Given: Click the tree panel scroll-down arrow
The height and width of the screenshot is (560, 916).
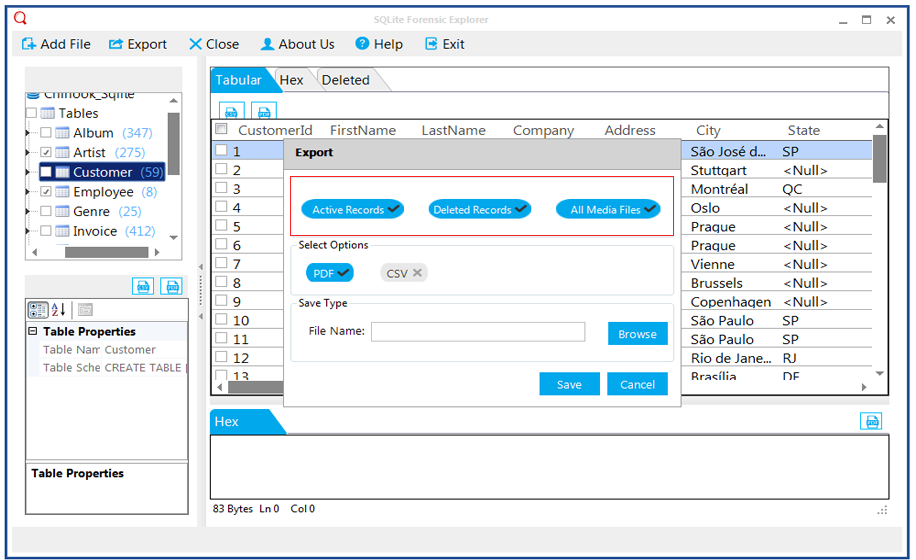Looking at the screenshot, I should (174, 238).
